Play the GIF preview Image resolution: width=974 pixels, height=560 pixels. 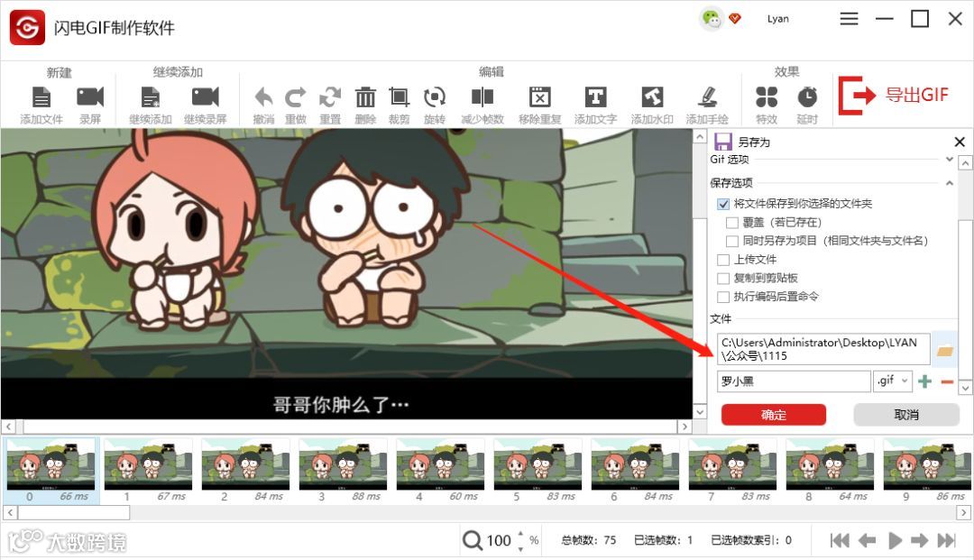[896, 540]
